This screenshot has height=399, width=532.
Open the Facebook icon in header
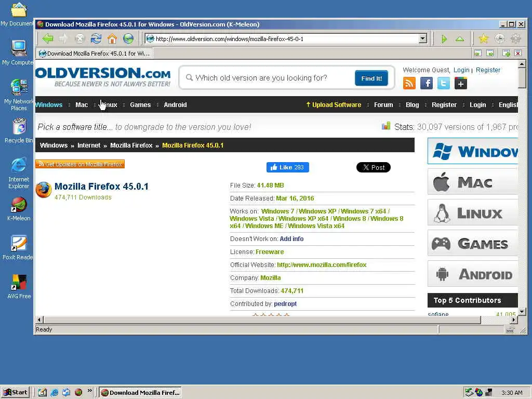(427, 83)
